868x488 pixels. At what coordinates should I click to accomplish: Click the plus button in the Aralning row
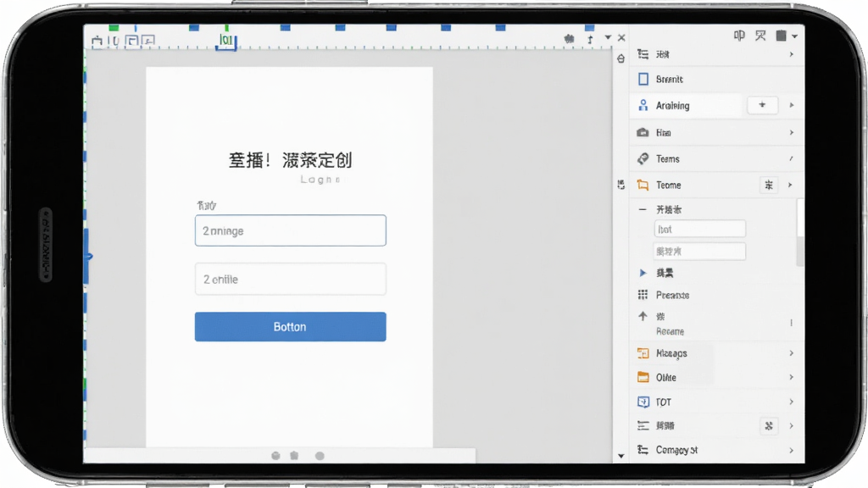[762, 104]
